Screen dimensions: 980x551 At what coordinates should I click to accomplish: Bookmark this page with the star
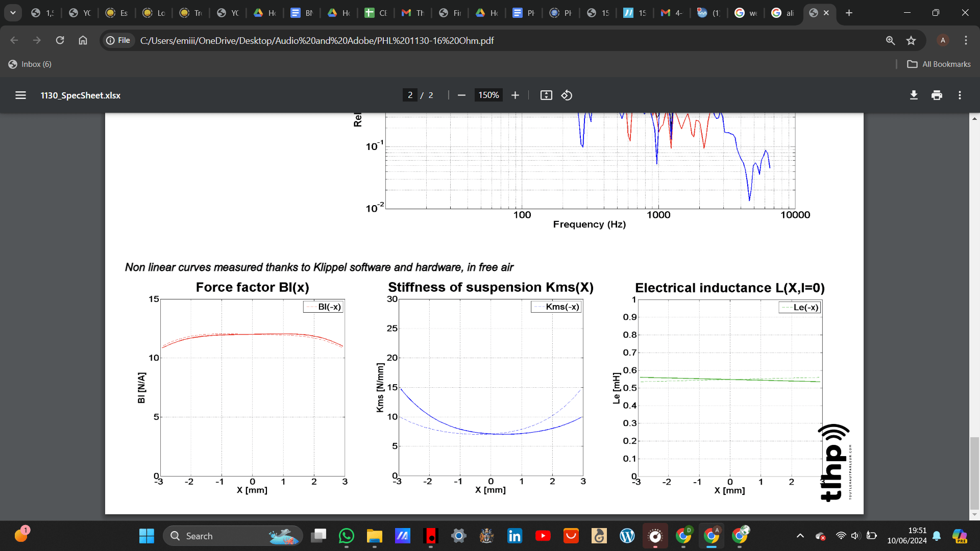click(x=911, y=40)
